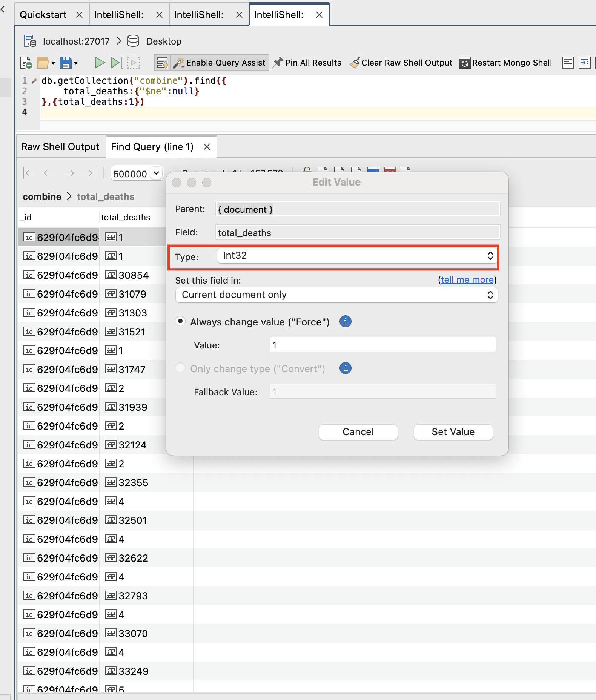This screenshot has width=596, height=700.
Task: Click Clear Raw Shell Output broom icon
Action: pyautogui.click(x=354, y=63)
